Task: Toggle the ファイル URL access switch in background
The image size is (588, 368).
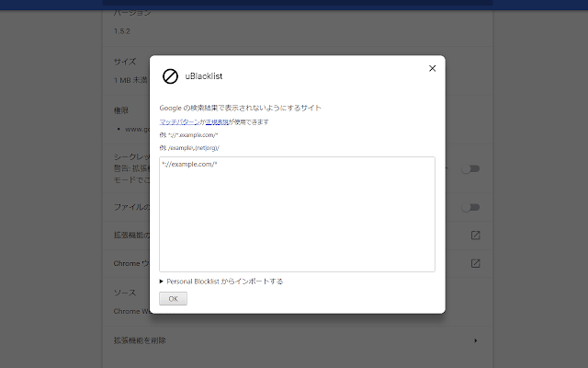Action: point(470,207)
